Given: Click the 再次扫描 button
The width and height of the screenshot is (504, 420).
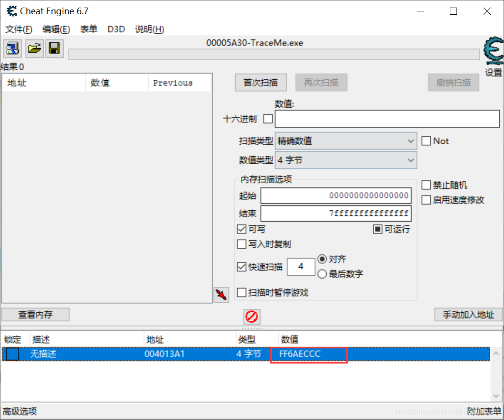Looking at the screenshot, I should coord(321,83).
